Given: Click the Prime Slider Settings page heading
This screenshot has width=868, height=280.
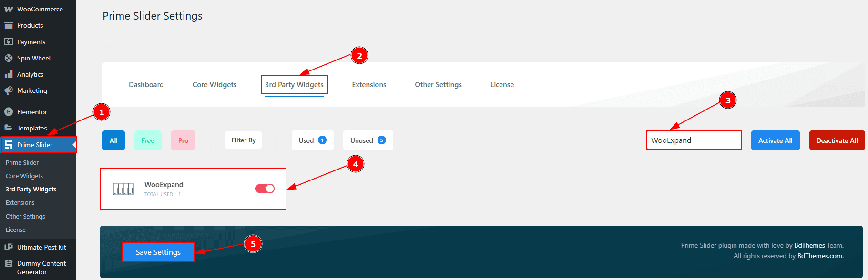Looking at the screenshot, I should 153,16.
